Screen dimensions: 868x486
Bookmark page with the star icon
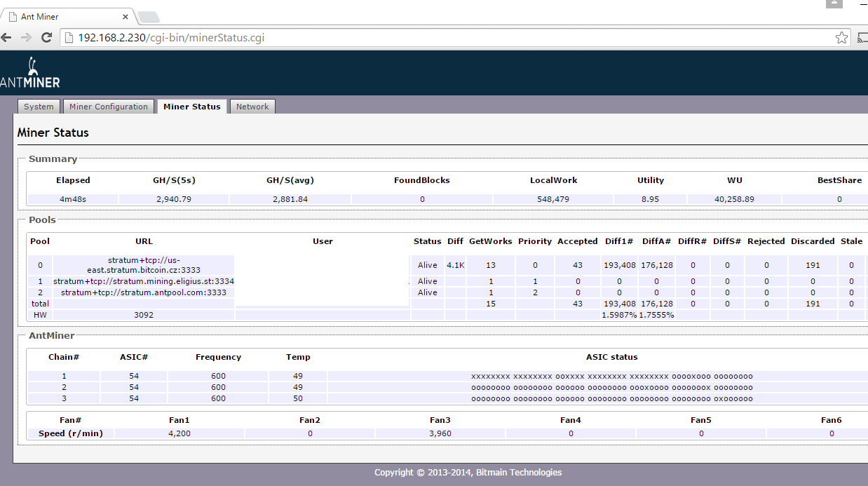pyautogui.click(x=842, y=38)
